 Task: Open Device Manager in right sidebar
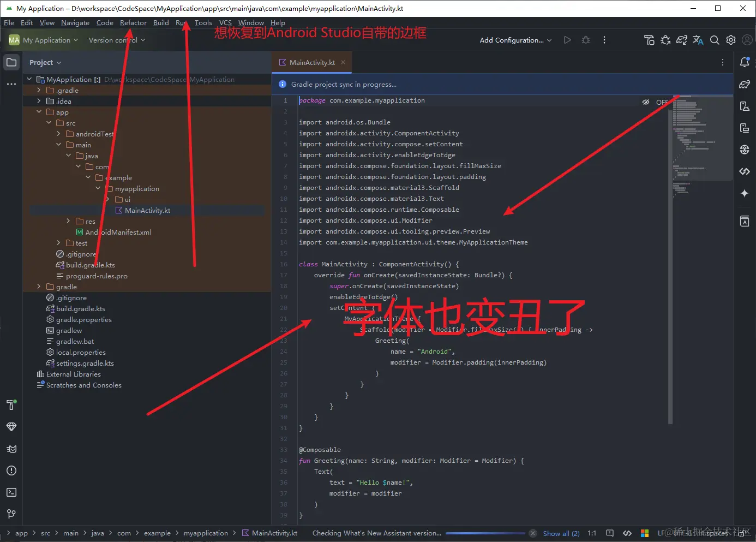click(x=745, y=106)
